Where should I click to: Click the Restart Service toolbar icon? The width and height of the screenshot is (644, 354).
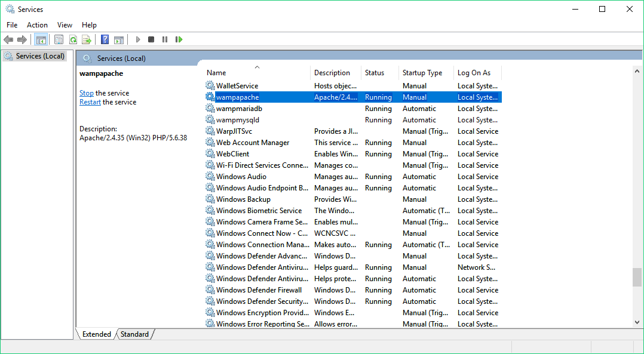point(179,39)
